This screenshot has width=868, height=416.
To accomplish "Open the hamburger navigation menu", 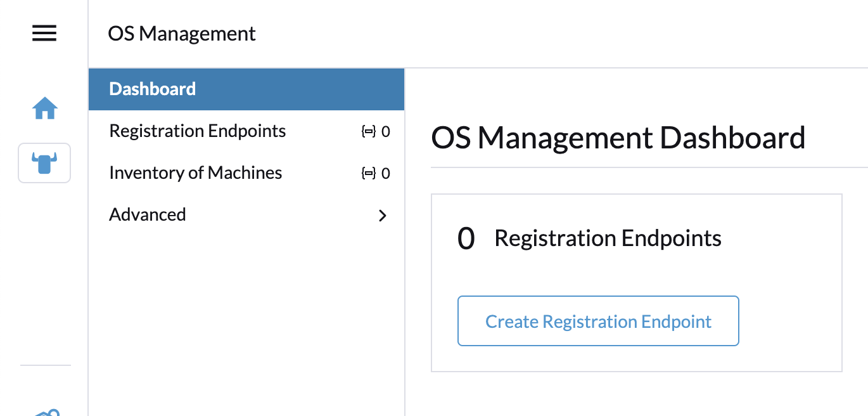I will (44, 33).
